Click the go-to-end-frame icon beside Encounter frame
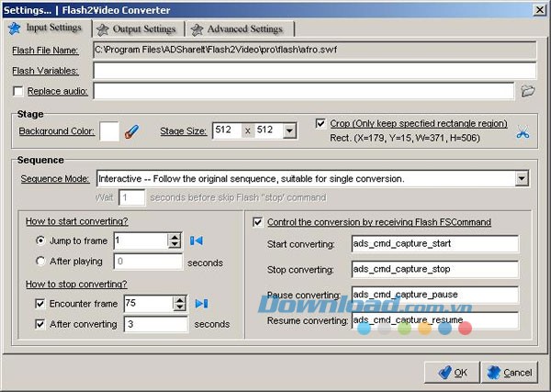 pyautogui.click(x=202, y=304)
